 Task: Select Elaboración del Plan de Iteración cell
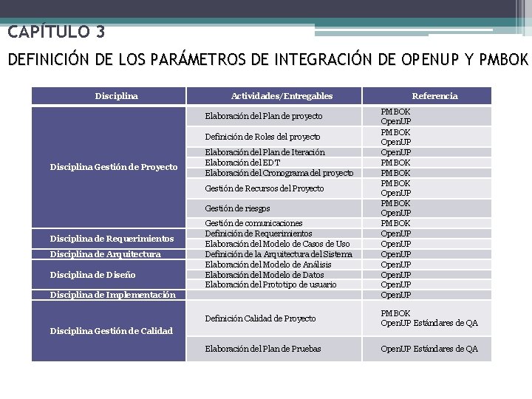[x=274, y=152]
